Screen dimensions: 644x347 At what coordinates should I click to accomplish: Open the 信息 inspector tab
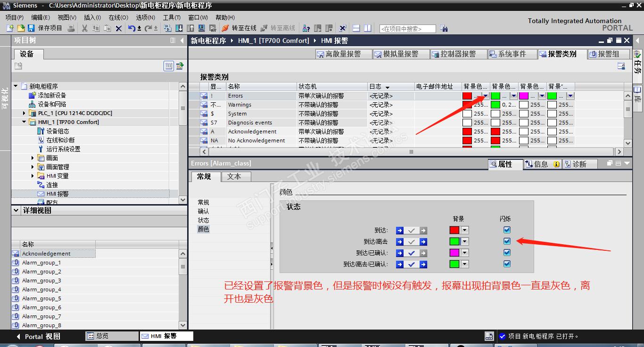pyautogui.click(x=542, y=164)
